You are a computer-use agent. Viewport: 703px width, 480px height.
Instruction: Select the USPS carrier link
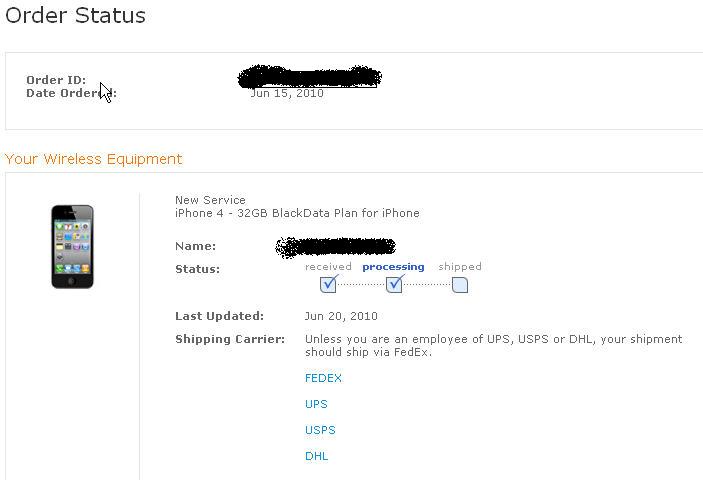pyautogui.click(x=320, y=430)
